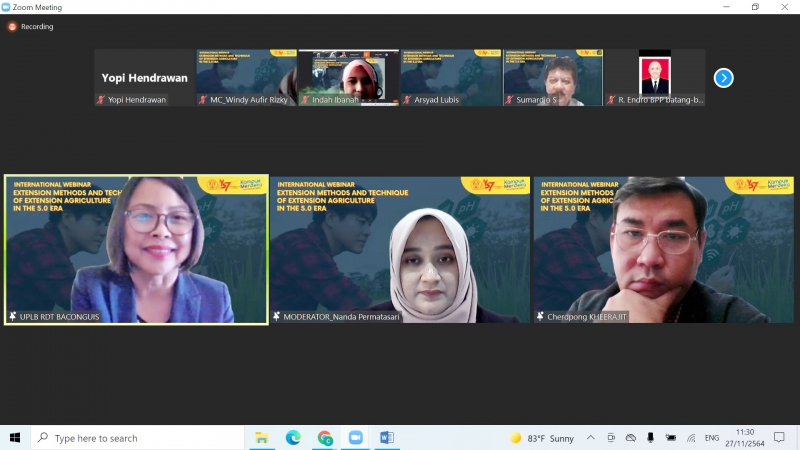Open the taskbar clock and date

(745, 438)
